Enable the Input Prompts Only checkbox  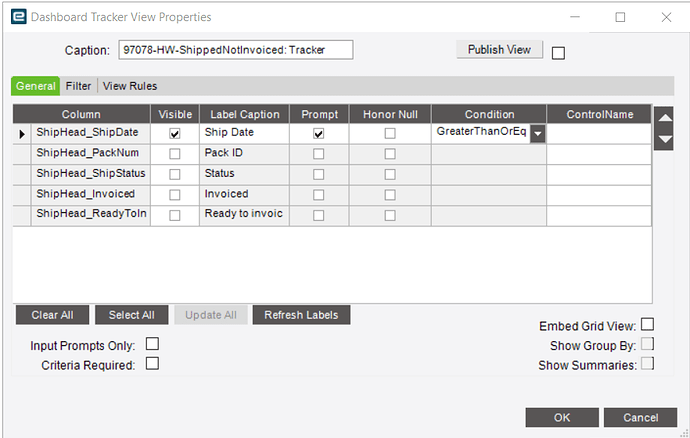153,344
